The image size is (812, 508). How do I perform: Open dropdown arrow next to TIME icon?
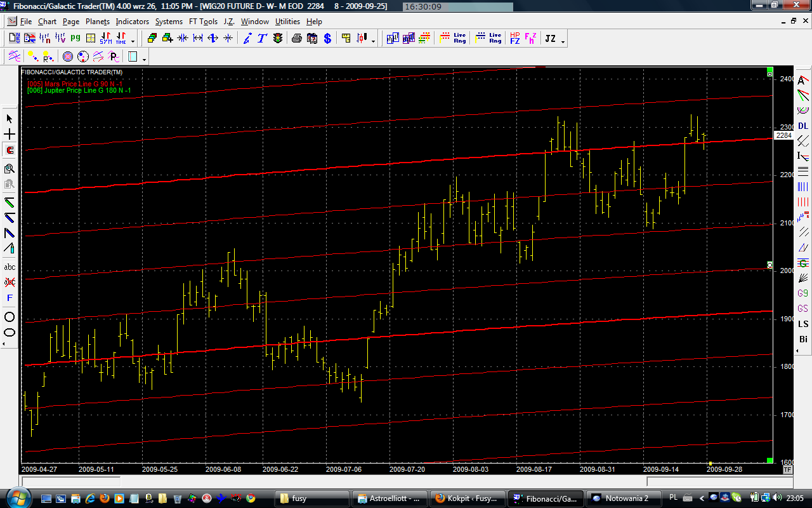click(133, 41)
